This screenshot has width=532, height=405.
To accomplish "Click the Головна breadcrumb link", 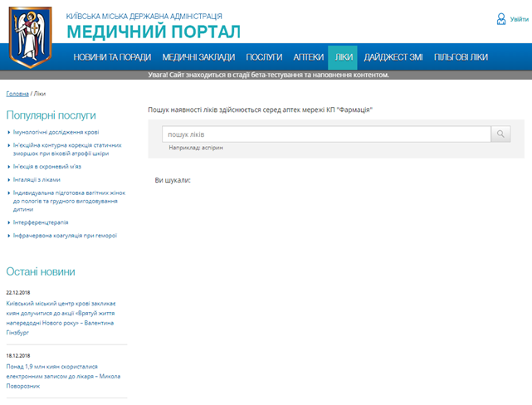I will pyautogui.click(x=17, y=93).
